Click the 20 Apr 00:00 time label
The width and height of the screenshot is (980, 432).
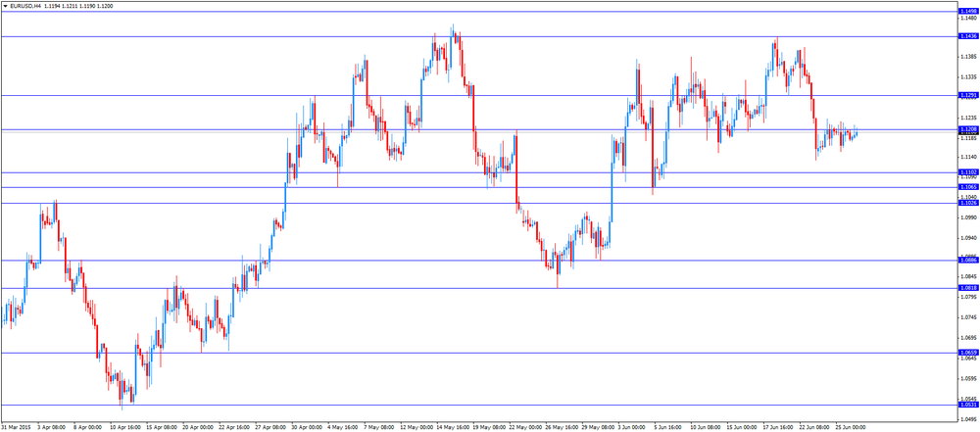(196, 428)
